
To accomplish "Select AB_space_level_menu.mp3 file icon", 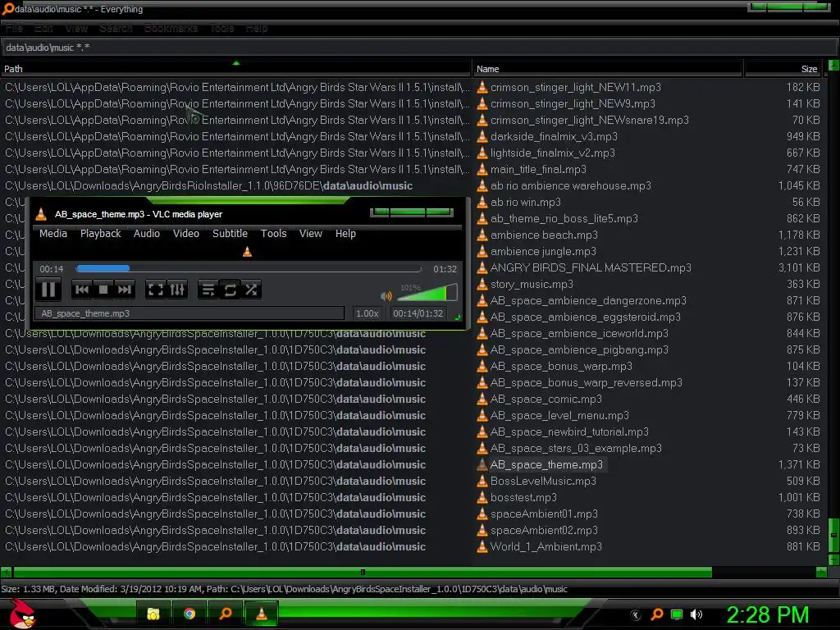I will (x=482, y=415).
